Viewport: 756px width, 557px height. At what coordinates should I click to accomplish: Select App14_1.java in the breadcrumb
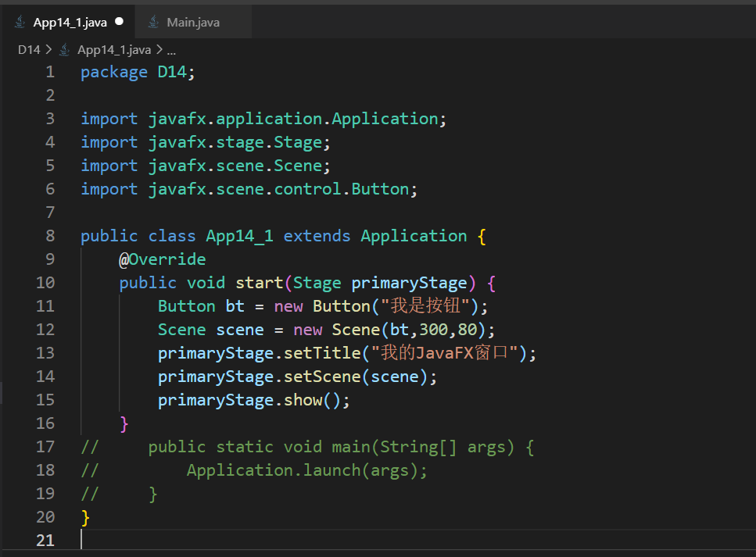click(x=114, y=50)
